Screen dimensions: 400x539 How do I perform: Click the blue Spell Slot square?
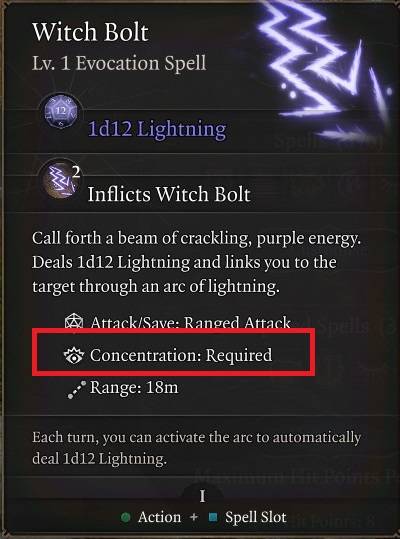point(213,517)
